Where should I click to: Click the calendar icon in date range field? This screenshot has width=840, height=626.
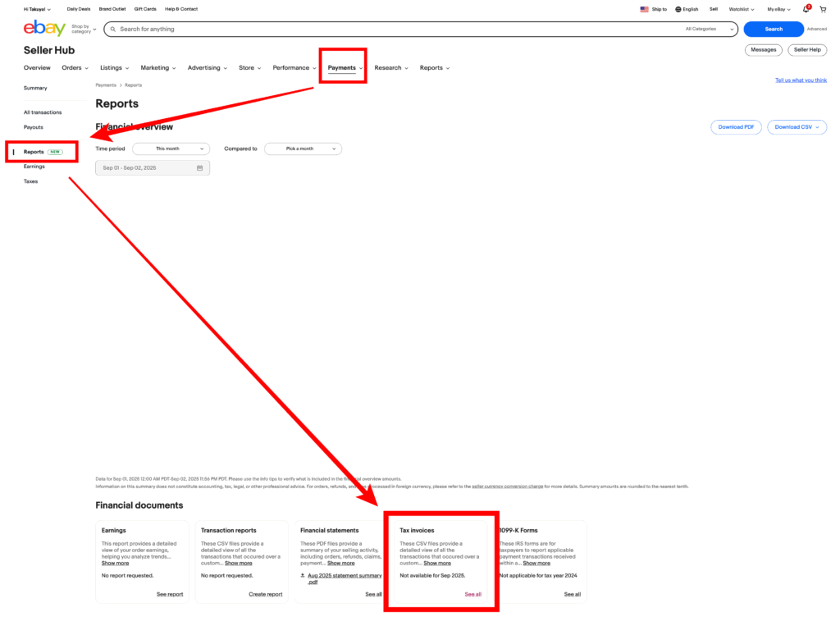tap(199, 167)
